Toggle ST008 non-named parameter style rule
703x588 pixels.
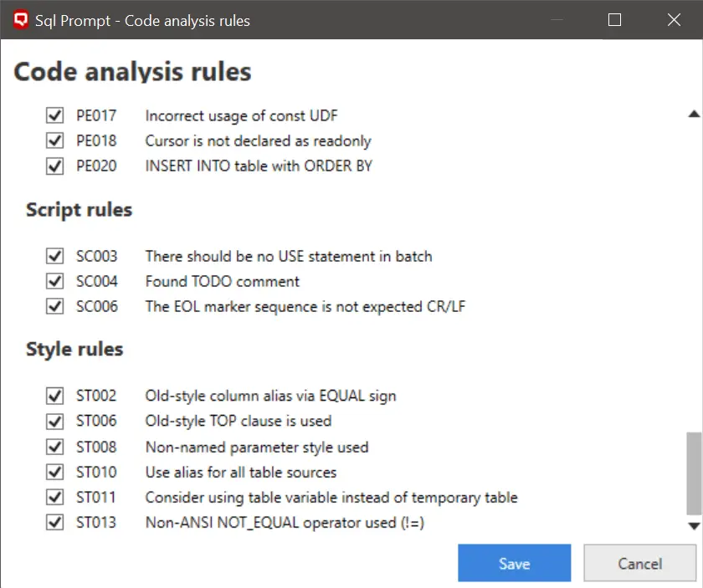(x=54, y=446)
